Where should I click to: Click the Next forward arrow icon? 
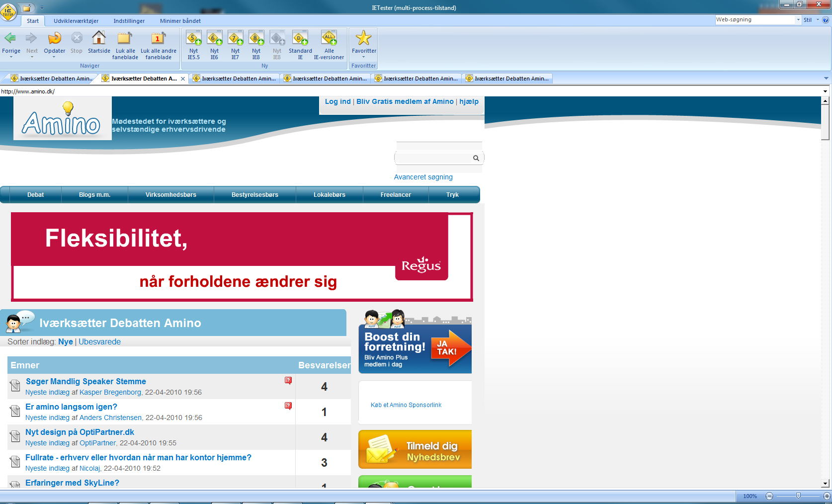click(31, 38)
